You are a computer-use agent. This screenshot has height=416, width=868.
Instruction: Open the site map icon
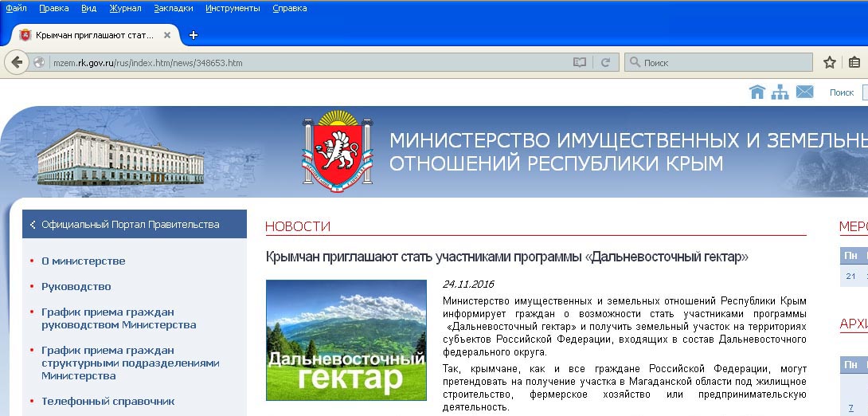[780, 92]
